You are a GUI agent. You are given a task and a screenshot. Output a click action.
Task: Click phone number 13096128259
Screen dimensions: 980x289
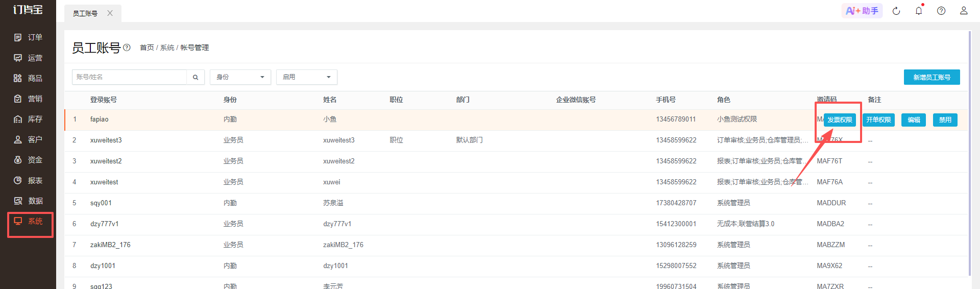(676, 245)
